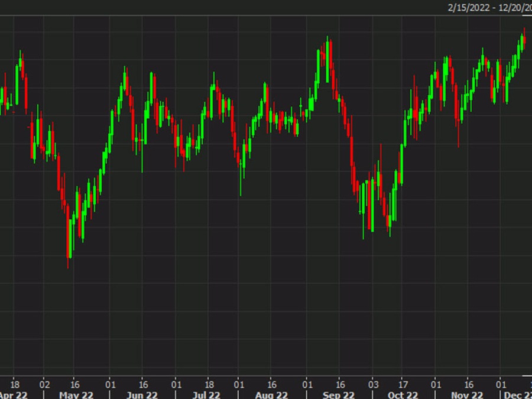532x399 pixels.
Task: Click the Dec 22 month axis label
Action: pos(517,394)
